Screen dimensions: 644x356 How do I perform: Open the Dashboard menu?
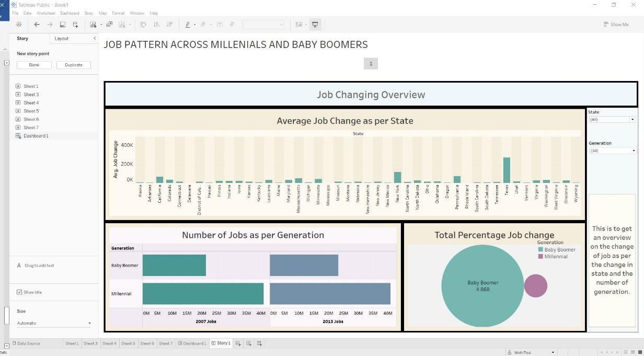[x=70, y=13]
